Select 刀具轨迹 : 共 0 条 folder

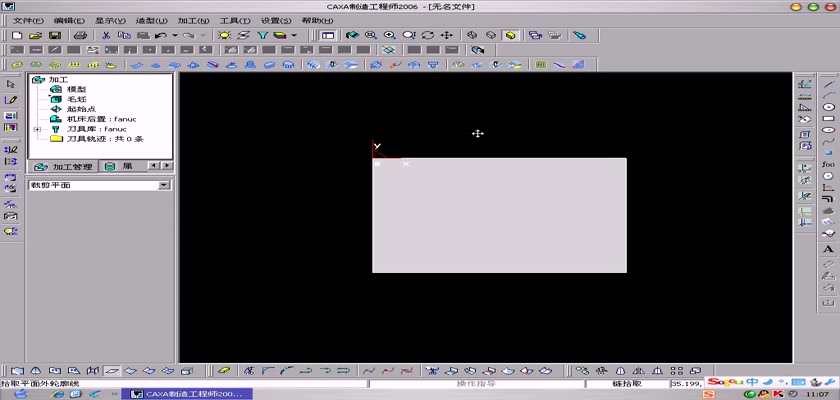pos(105,139)
